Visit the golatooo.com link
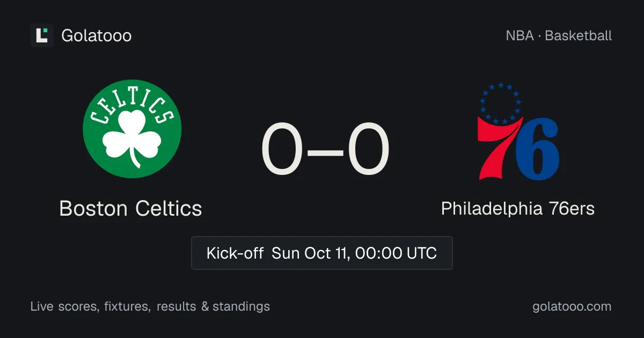The image size is (644, 338). (572, 306)
